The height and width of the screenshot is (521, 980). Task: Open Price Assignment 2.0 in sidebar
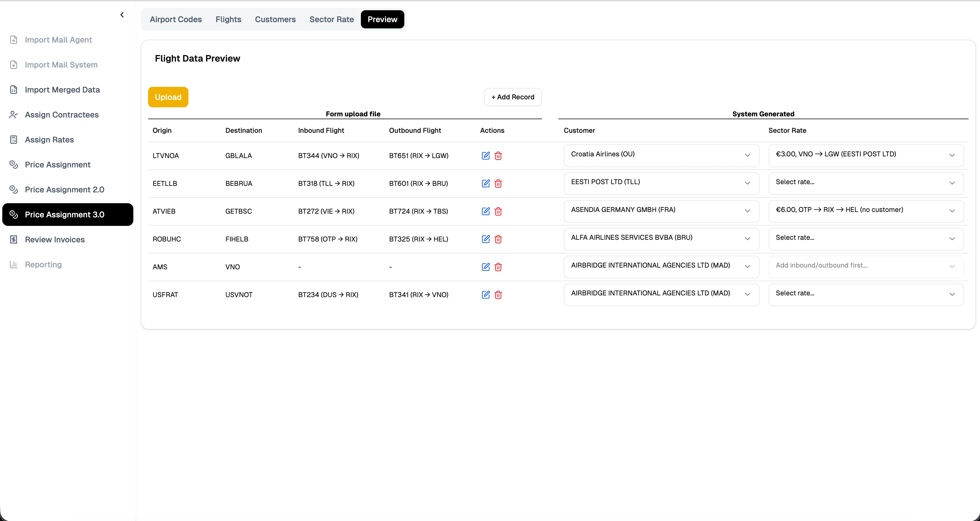[x=64, y=190]
